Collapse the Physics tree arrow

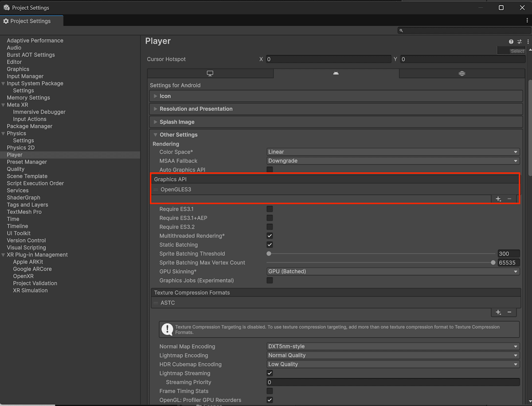3,133
